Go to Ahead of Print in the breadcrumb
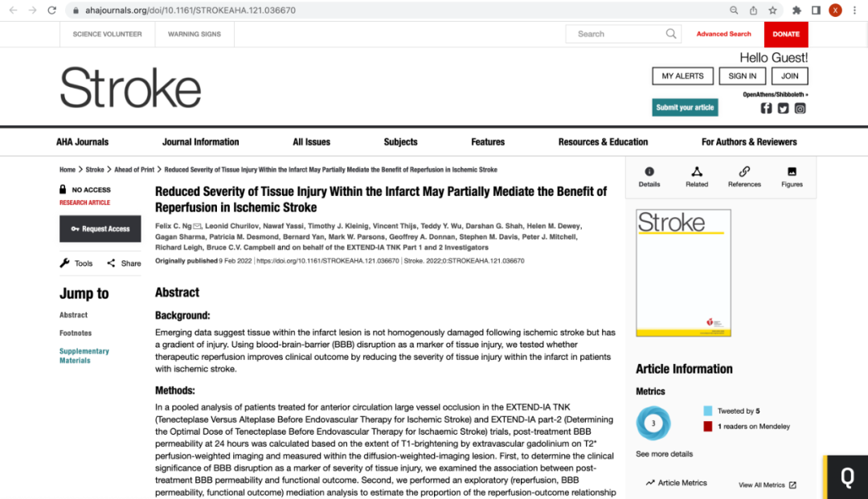This screenshot has width=868, height=499. pos(134,170)
